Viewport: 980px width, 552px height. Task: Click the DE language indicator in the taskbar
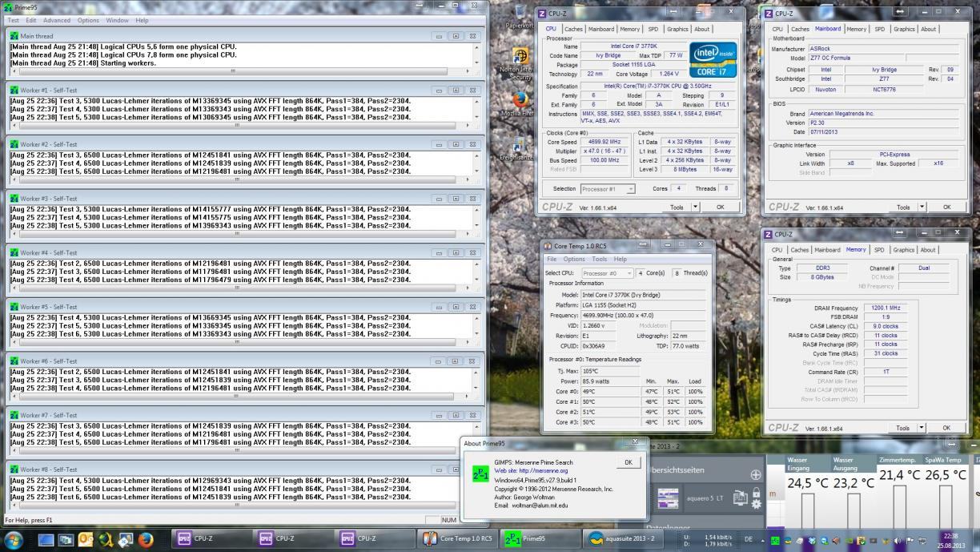click(749, 539)
